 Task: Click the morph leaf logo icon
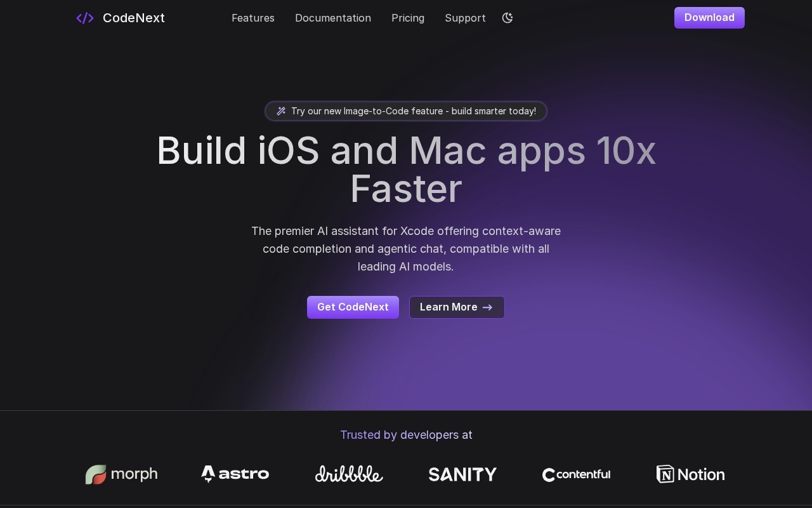[96, 474]
